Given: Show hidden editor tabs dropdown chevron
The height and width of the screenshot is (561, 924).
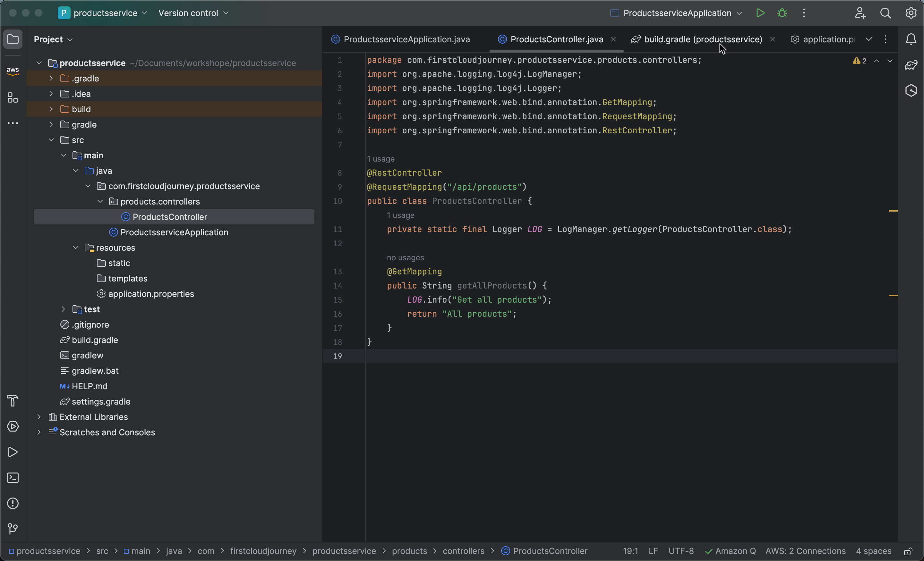Looking at the screenshot, I should click(x=868, y=39).
